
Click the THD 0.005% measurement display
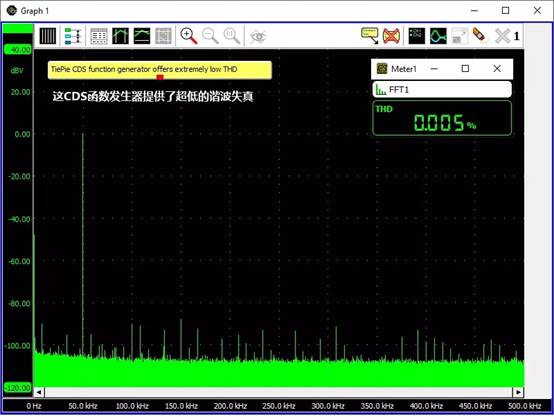(x=442, y=118)
